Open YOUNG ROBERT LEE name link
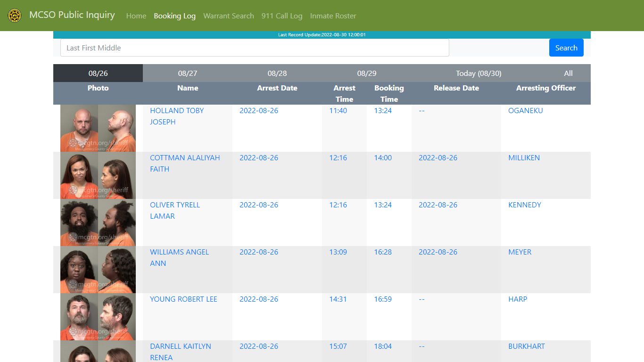This screenshot has width=644, height=362. (183, 299)
